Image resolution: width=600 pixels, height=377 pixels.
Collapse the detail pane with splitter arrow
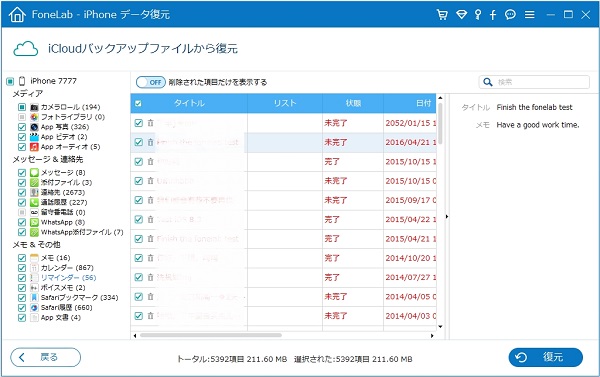pyautogui.click(x=447, y=217)
